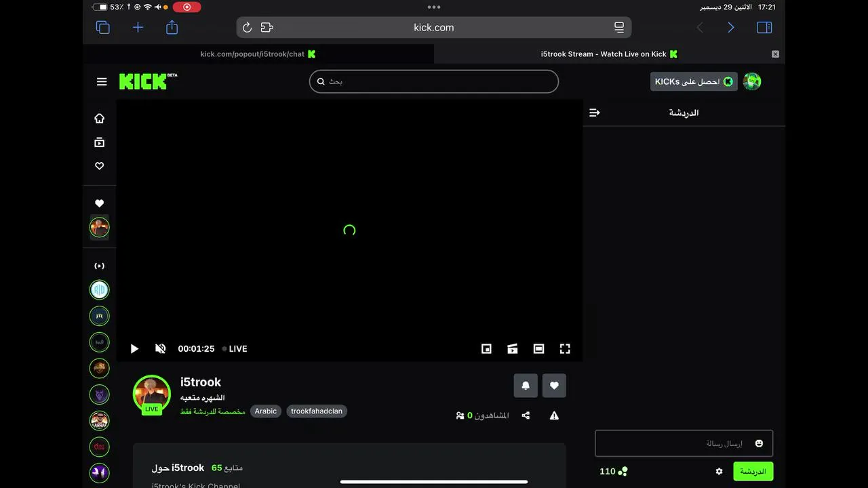The image size is (868, 488).
Task: Enter fullscreen video mode
Action: pyautogui.click(x=565, y=348)
